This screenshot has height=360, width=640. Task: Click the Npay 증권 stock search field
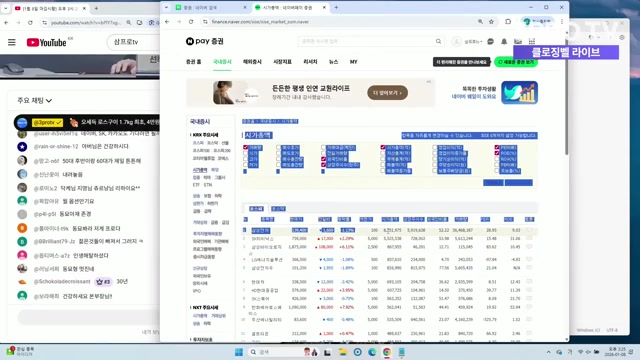tap(366, 41)
